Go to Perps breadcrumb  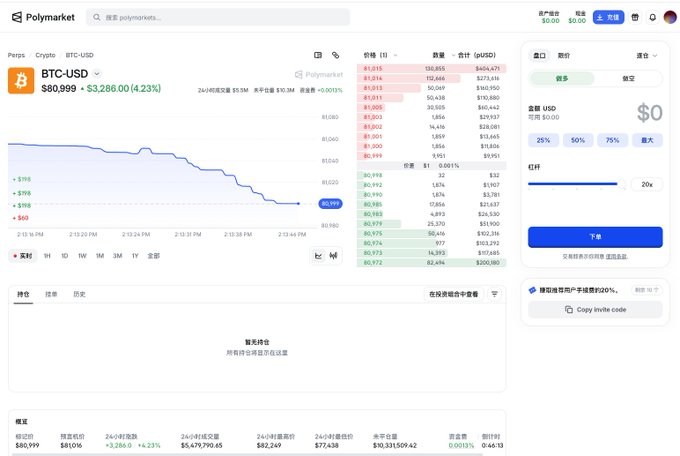(16, 55)
